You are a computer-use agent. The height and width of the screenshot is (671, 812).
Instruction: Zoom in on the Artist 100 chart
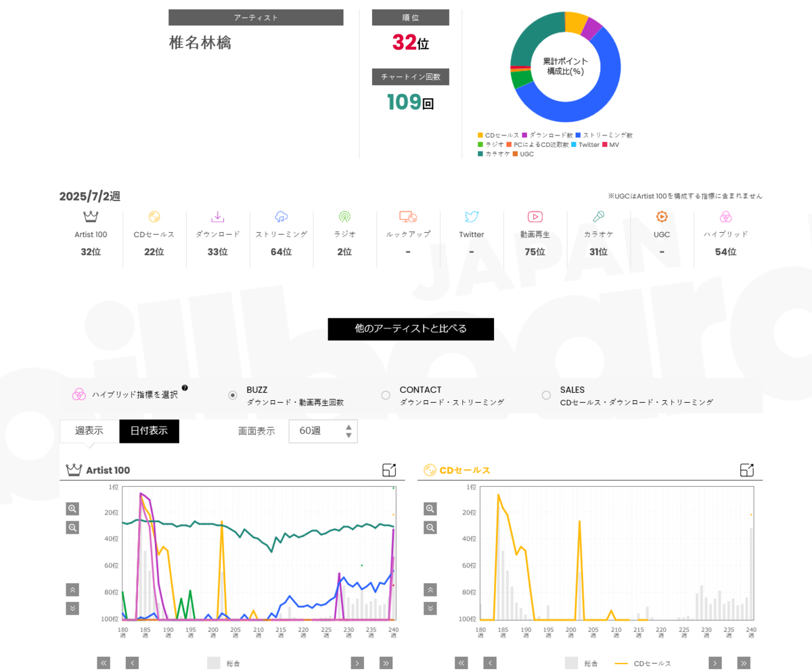click(72, 508)
